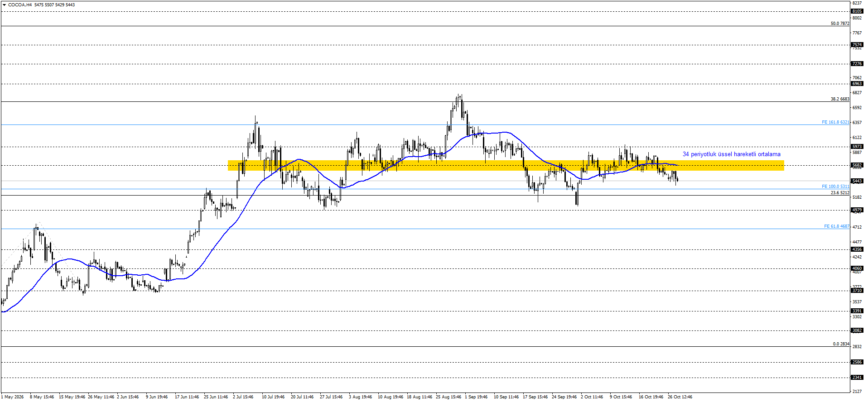The image size is (868, 402).
Task: Click the '17 Sep 15:46' time axis label
Action: [x=535, y=397]
